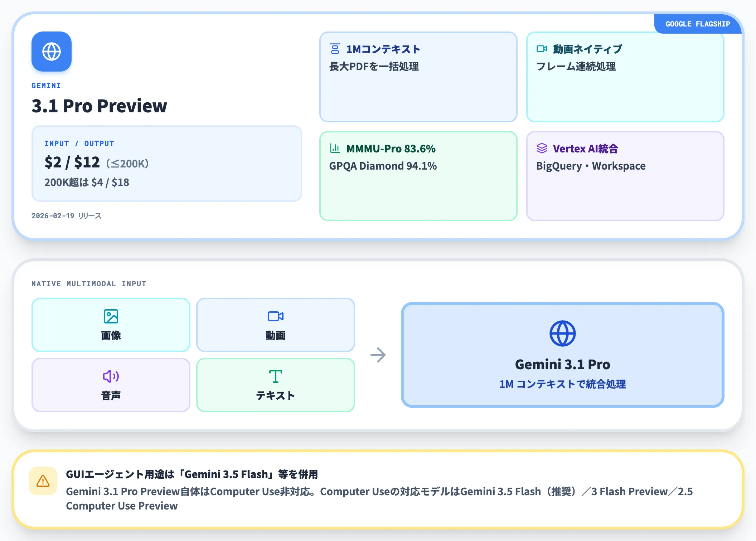This screenshot has width=756, height=541.
Task: Click the NATIVE MULTIMODAL INPUT heading
Action: pos(89,284)
